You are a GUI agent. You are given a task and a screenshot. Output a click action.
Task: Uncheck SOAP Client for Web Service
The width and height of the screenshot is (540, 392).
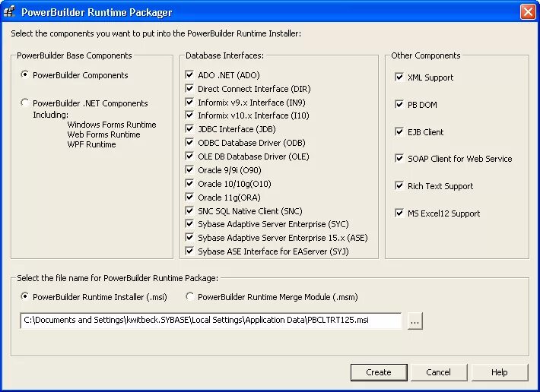tap(399, 159)
